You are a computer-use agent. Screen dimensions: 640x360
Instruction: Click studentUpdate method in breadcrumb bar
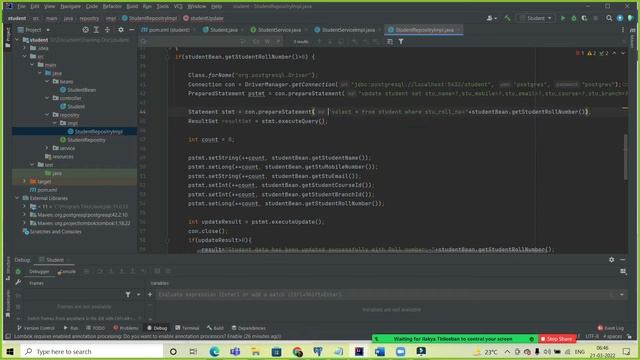pos(203,18)
